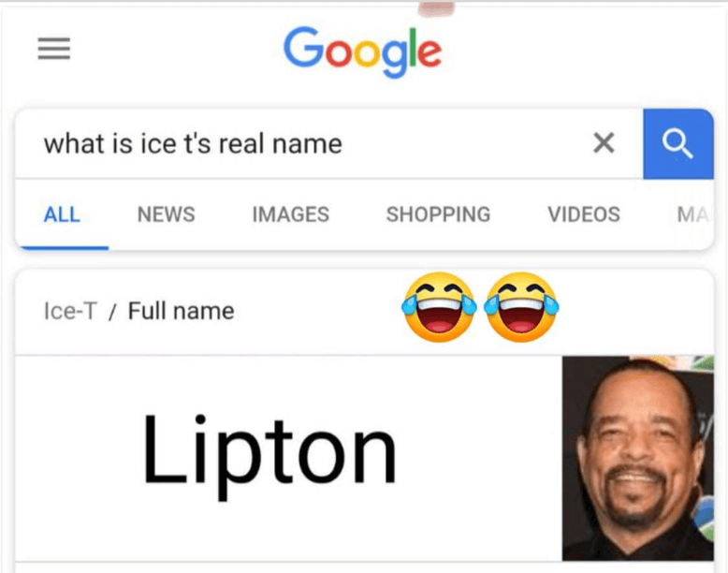Click the Lipton answer text
The image size is (728, 573).
click(x=269, y=455)
